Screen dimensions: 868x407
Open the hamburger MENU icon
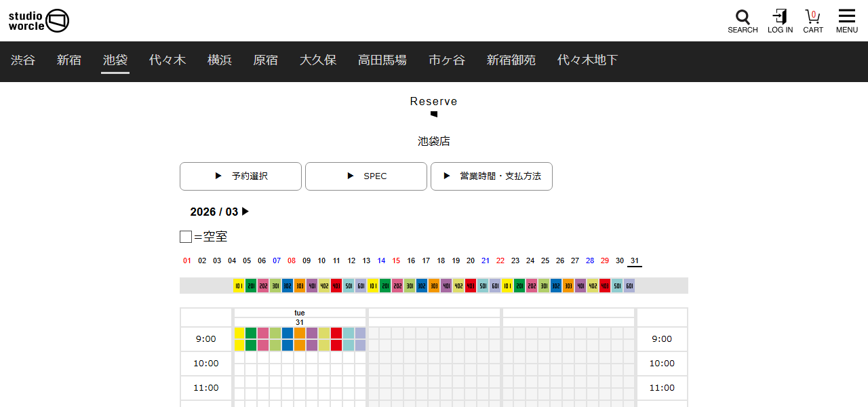(846, 15)
